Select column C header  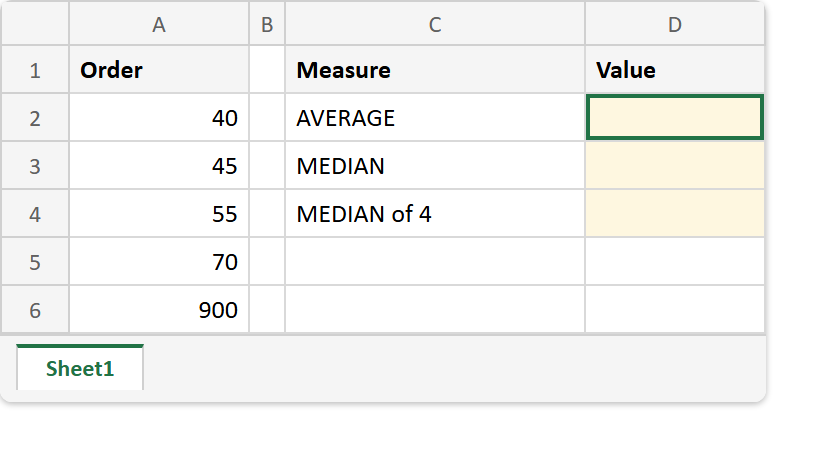435,24
